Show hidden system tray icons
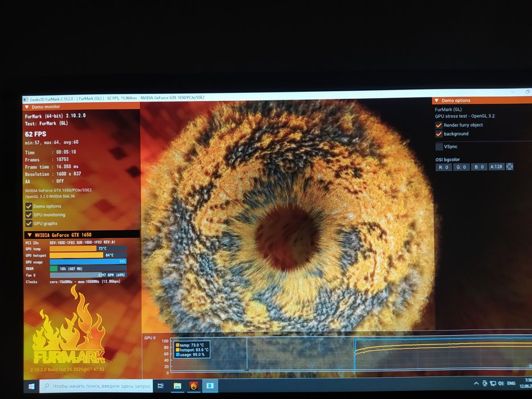This screenshot has height=399, width=532. [x=476, y=384]
